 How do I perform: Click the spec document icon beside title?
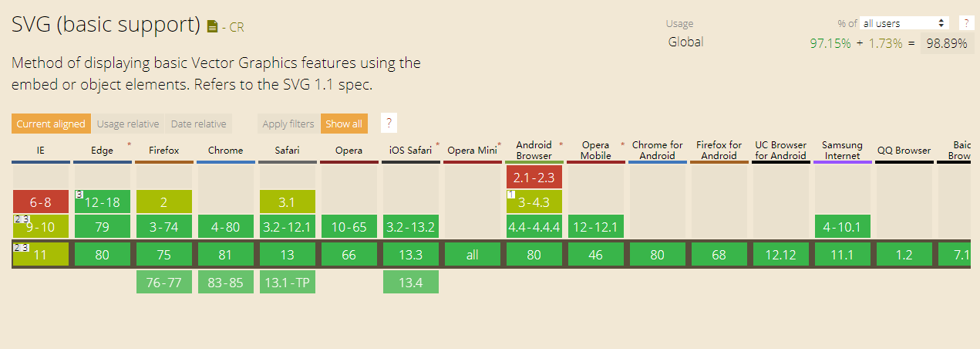click(213, 27)
